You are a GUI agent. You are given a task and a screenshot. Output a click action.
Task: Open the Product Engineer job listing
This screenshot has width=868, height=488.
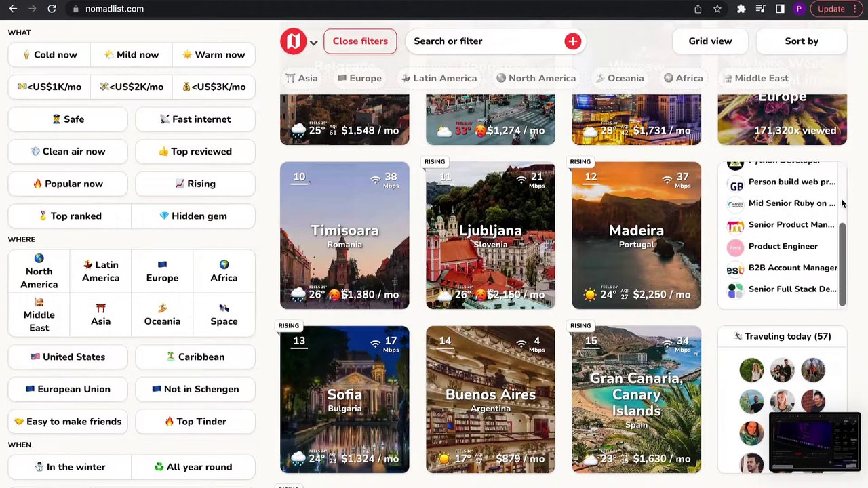coord(782,247)
